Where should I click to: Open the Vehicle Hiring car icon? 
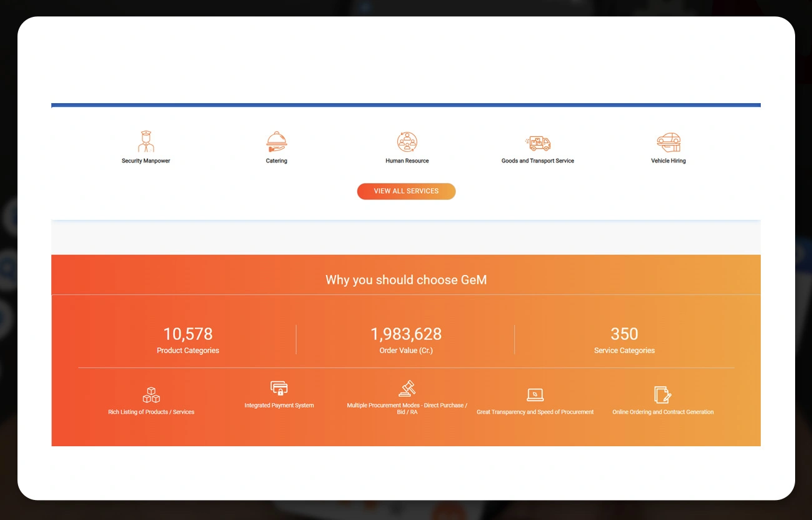(668, 142)
